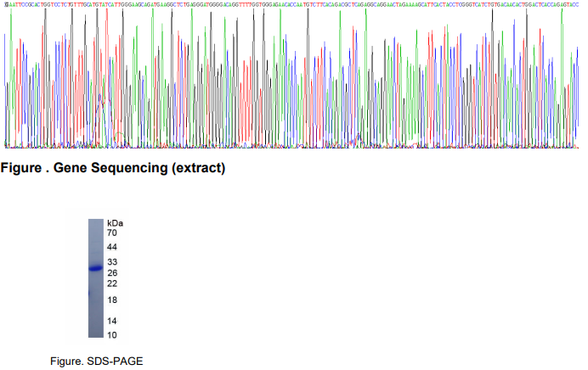Click the 10 kDa marker label

point(112,334)
